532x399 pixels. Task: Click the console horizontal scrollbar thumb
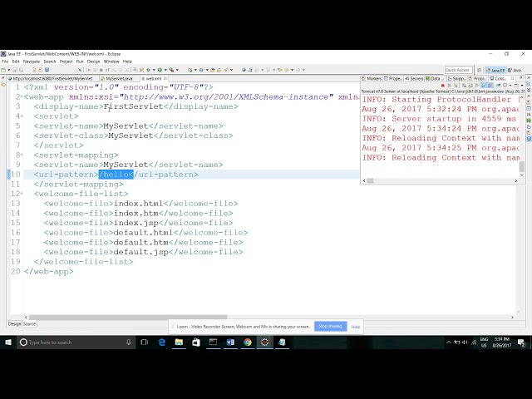[370, 181]
